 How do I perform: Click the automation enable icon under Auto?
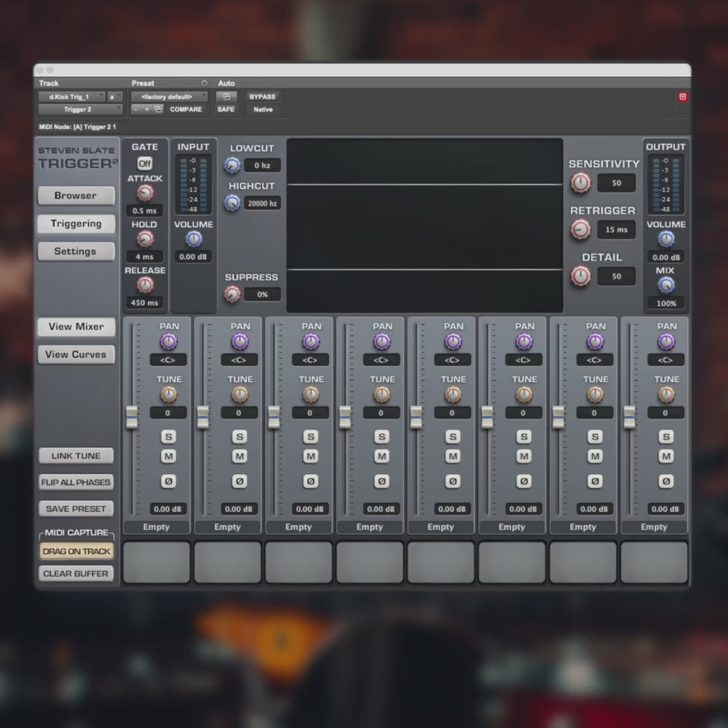(226, 97)
